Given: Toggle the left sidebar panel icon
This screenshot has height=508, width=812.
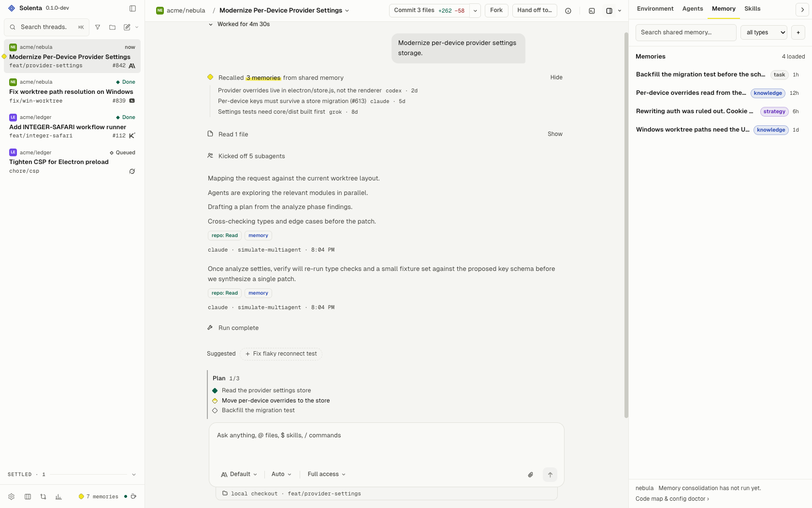Looking at the screenshot, I should click(133, 8).
